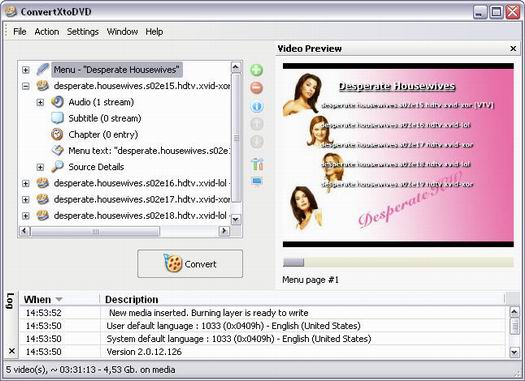Select Menu - "Desperate Housewives" tree item
The image size is (525, 381).
[x=117, y=70]
